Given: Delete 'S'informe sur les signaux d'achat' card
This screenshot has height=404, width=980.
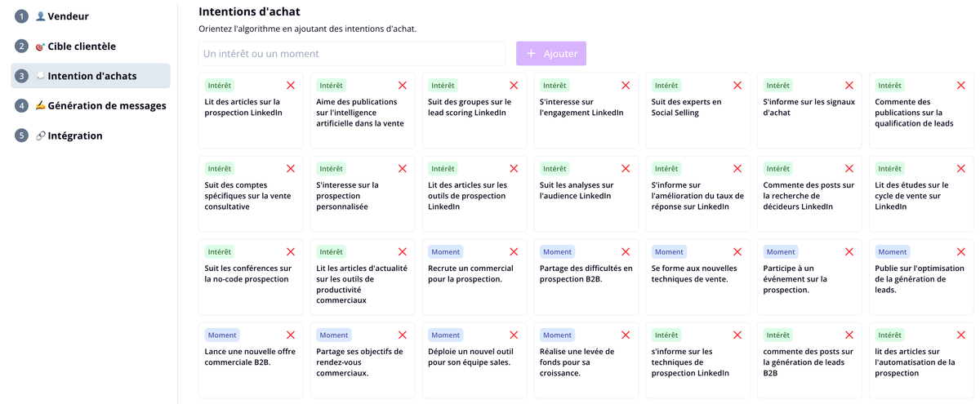Looking at the screenshot, I should 849,86.
